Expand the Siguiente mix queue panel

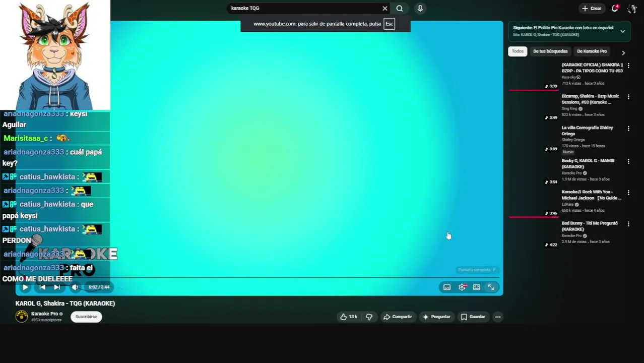[x=622, y=31]
